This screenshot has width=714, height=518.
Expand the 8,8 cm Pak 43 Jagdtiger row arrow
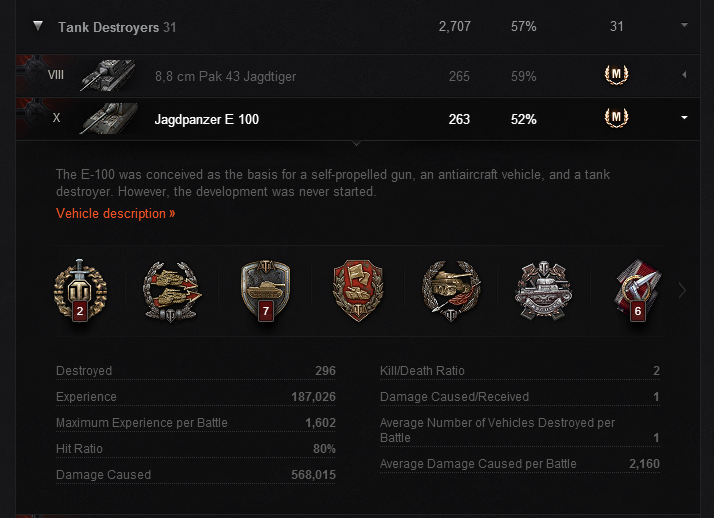(x=684, y=75)
